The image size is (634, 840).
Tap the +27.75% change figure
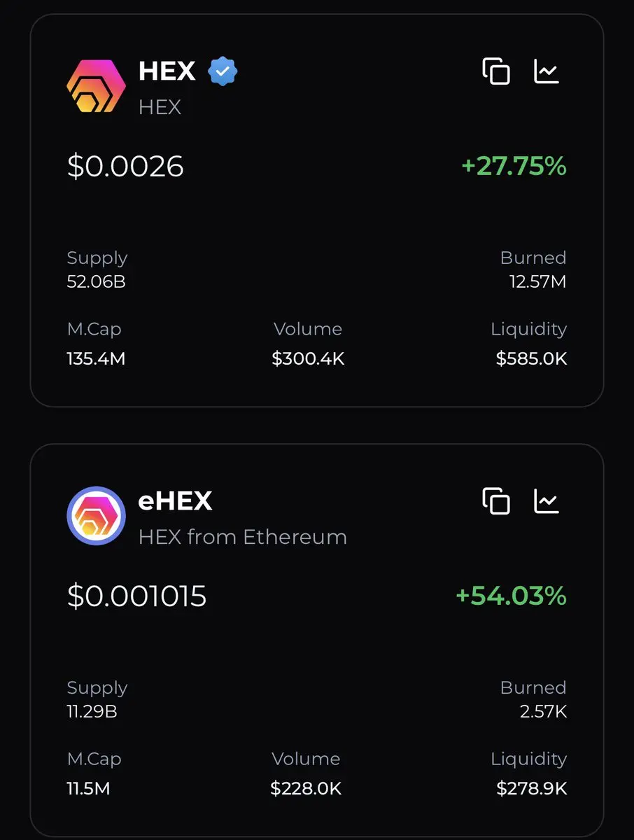(514, 167)
